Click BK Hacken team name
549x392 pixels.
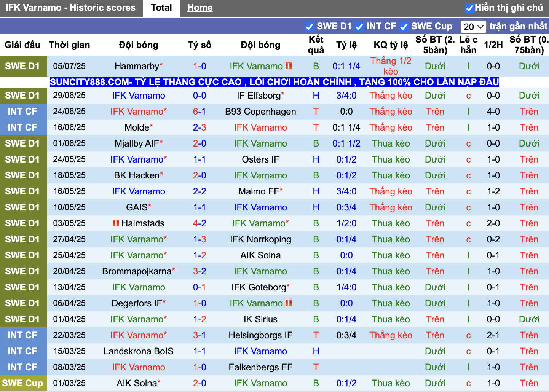click(x=137, y=175)
